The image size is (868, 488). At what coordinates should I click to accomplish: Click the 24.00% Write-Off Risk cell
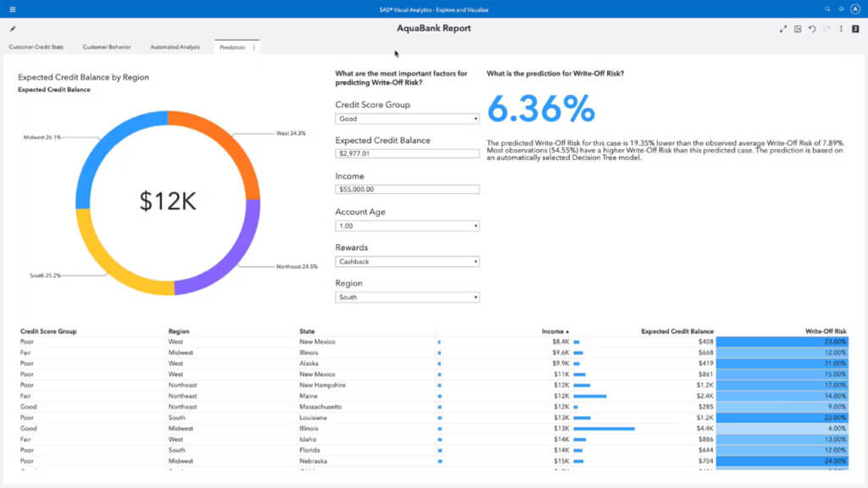pos(782,461)
